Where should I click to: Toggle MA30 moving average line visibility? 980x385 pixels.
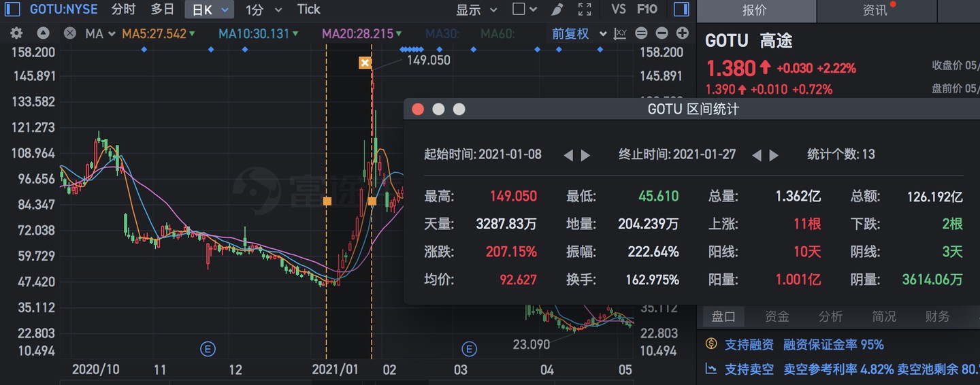click(442, 33)
